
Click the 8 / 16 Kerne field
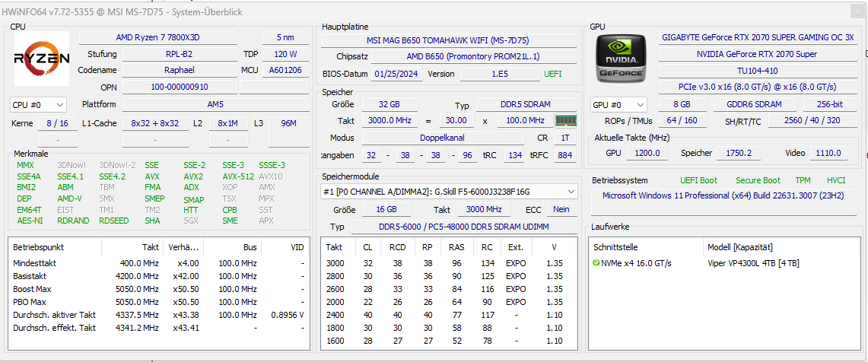58,123
